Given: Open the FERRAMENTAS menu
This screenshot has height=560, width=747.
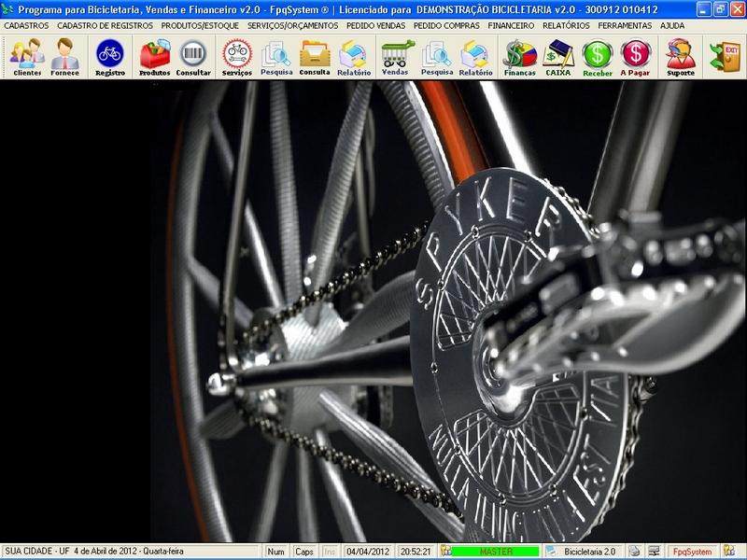Looking at the screenshot, I should tap(625, 26).
